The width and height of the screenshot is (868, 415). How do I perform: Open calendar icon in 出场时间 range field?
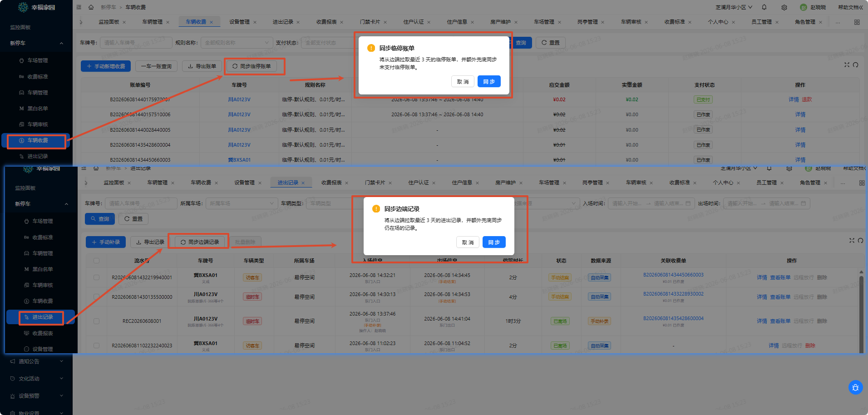pos(803,203)
